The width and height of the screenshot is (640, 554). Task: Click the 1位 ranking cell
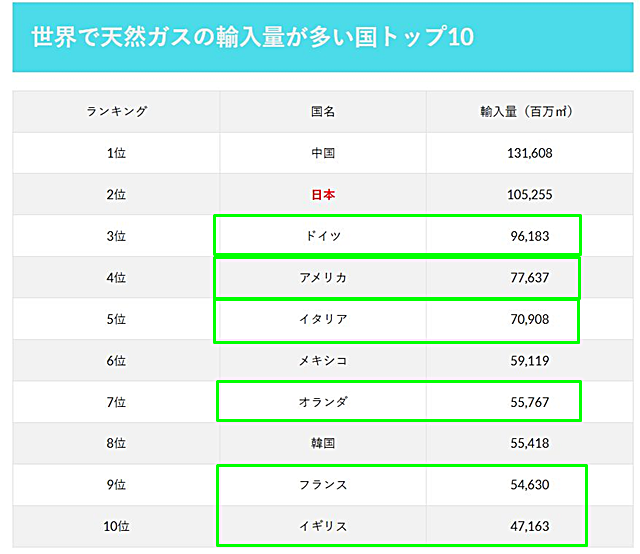point(116,153)
